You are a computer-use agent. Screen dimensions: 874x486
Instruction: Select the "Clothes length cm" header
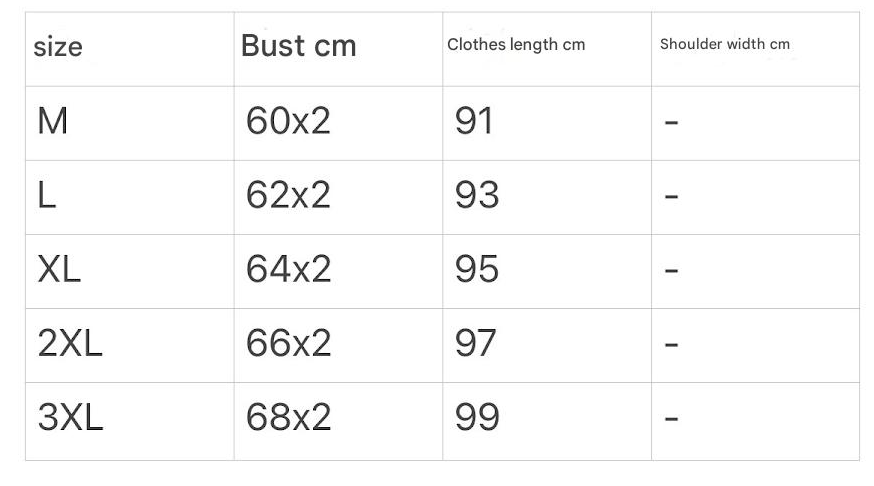[516, 45]
